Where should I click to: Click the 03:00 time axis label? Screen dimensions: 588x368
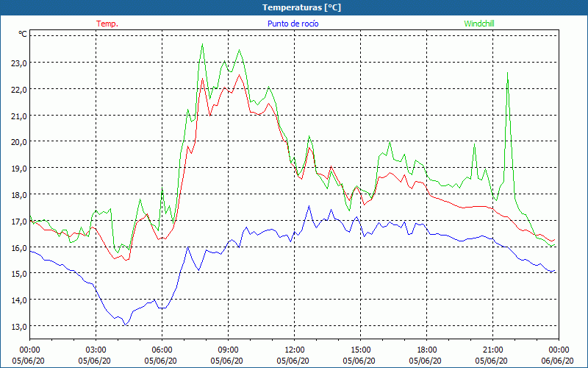(x=96, y=350)
